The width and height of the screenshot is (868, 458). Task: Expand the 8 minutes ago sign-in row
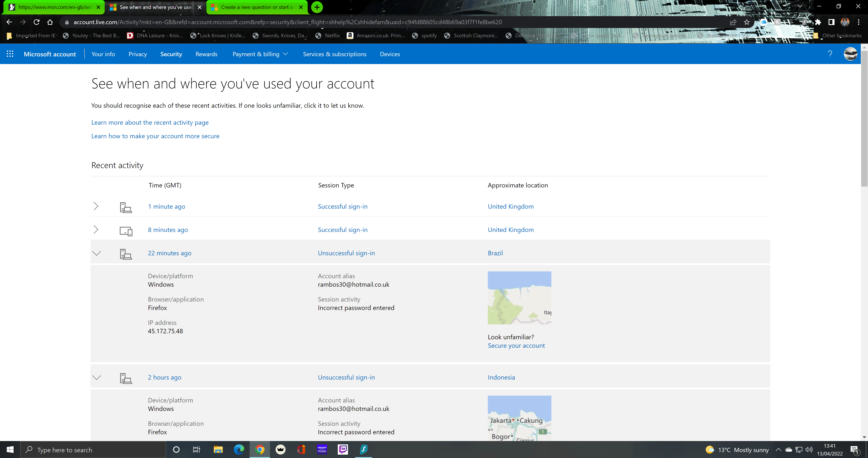pyautogui.click(x=96, y=230)
